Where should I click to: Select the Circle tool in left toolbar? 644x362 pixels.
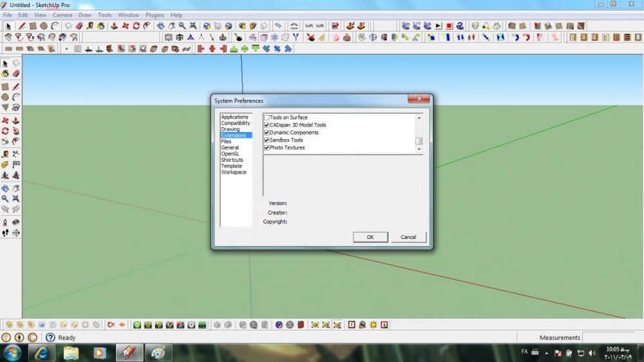click(5, 97)
